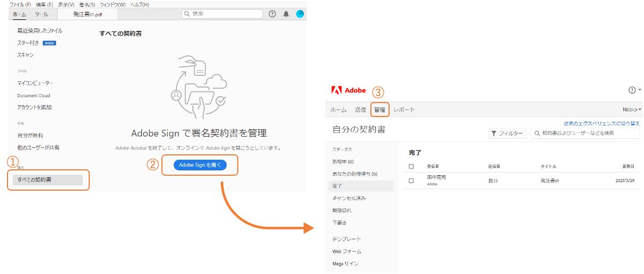The width and height of the screenshot is (644, 274).
Task: Click the Acrobat 検索 search field
Action: point(223,14)
